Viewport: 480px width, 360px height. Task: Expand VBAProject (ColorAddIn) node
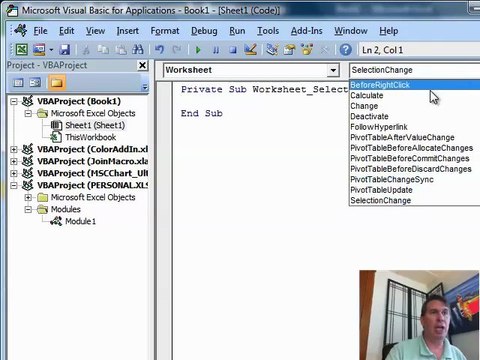(14, 149)
